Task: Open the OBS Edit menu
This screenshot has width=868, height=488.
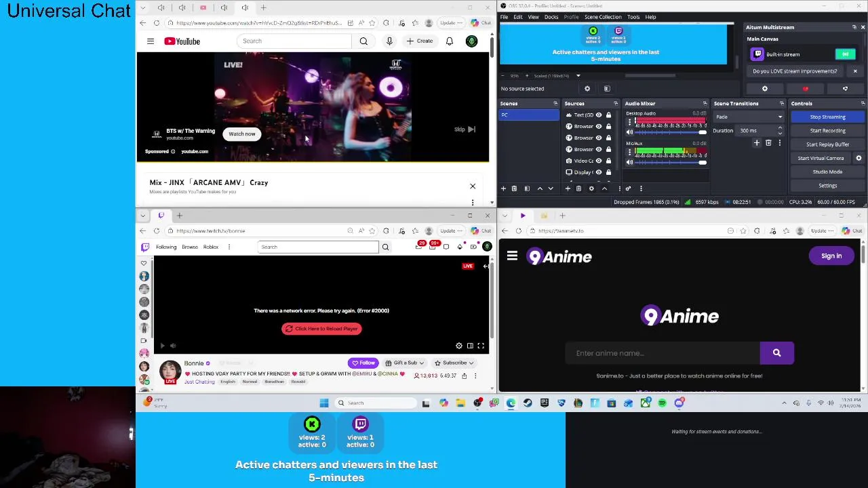Action: (x=518, y=17)
